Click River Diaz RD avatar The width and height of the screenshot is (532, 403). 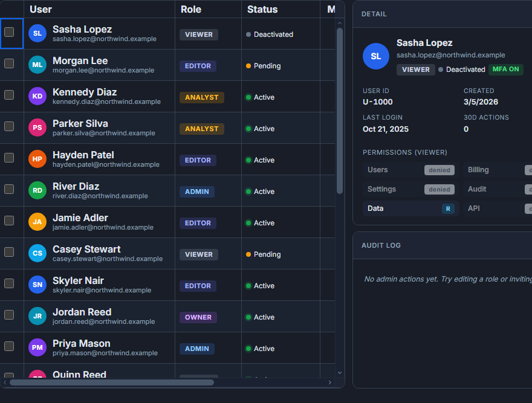click(37, 190)
